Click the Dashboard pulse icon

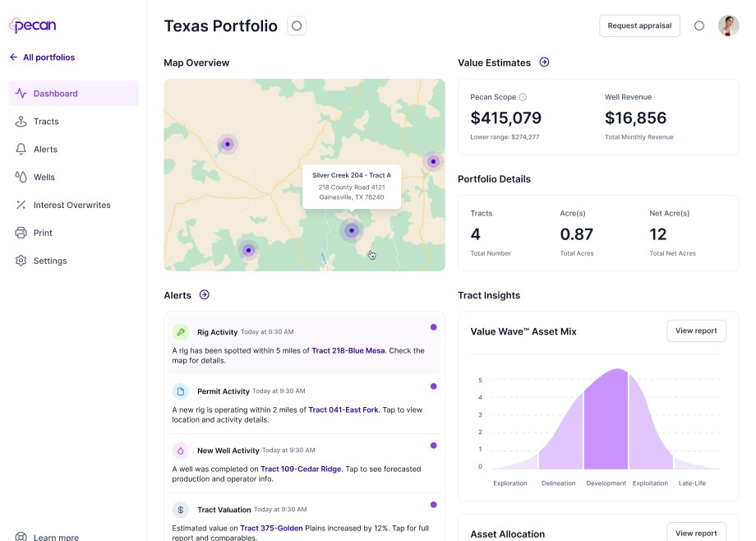click(x=21, y=93)
